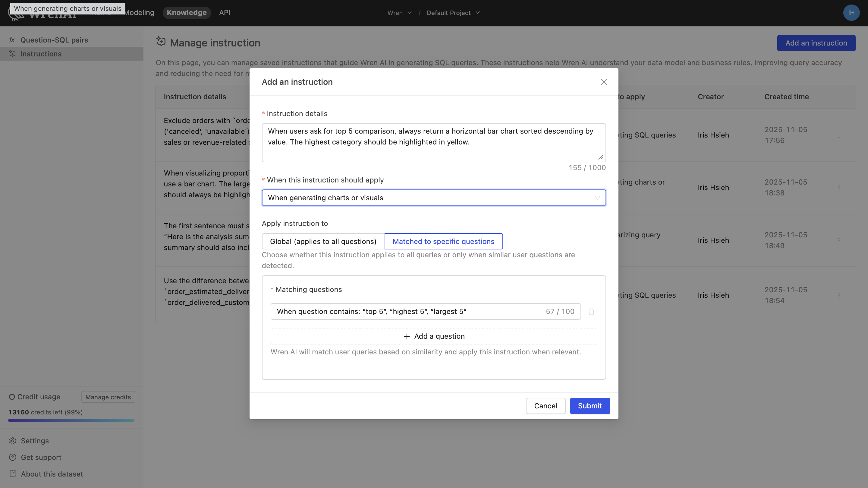Select Matched to specific questions option
Image resolution: width=868 pixels, height=488 pixels.
click(x=443, y=242)
